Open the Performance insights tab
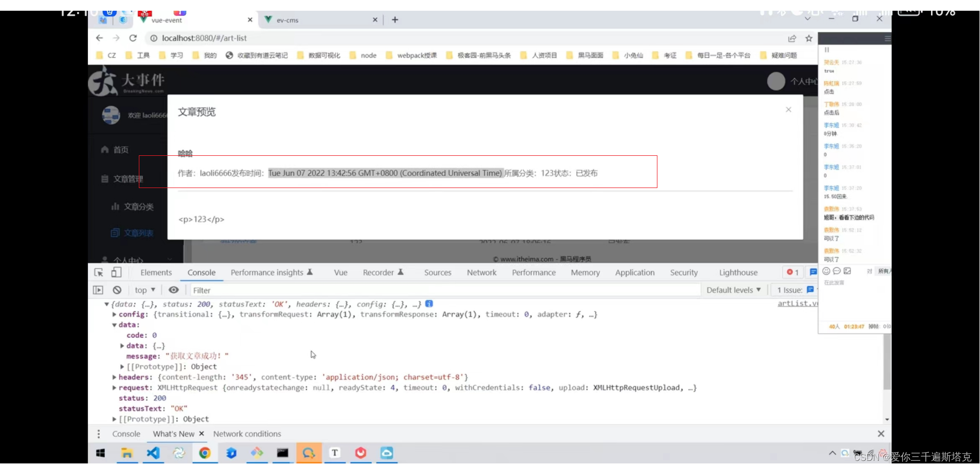This screenshot has width=980, height=467. tap(272, 273)
